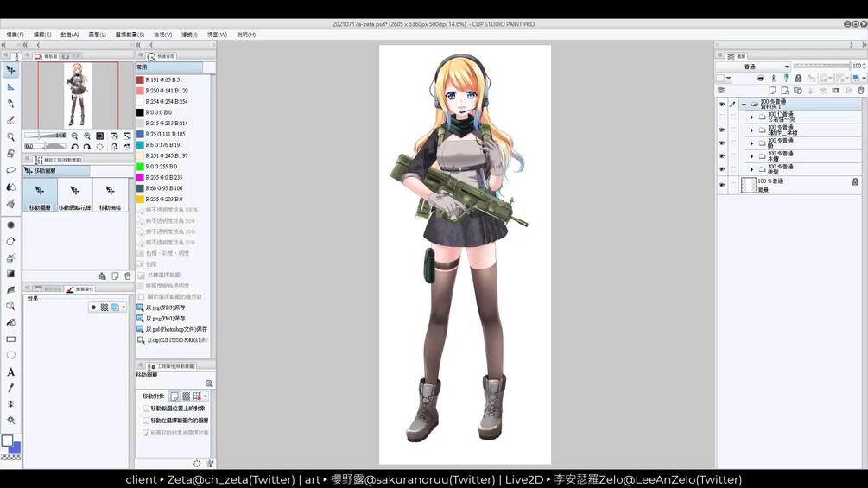The width and height of the screenshot is (868, 488).
Task: Open the 說明(H) menu
Action: tap(246, 35)
